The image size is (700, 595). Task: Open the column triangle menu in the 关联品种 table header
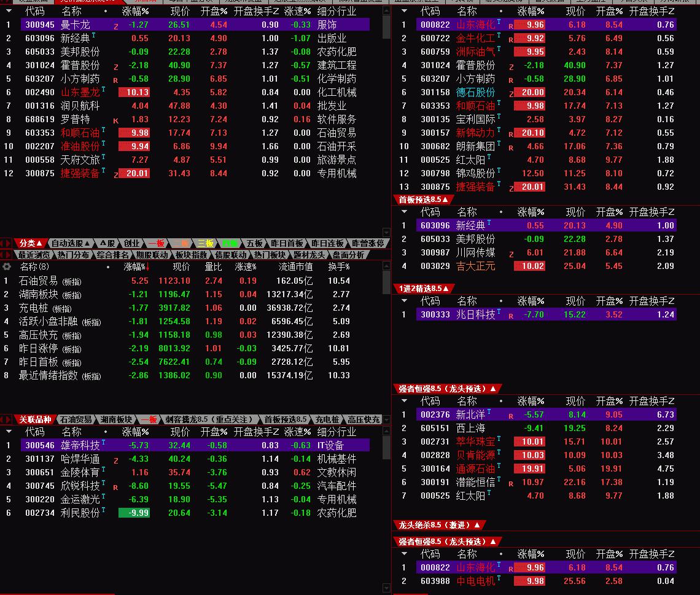coord(9,432)
